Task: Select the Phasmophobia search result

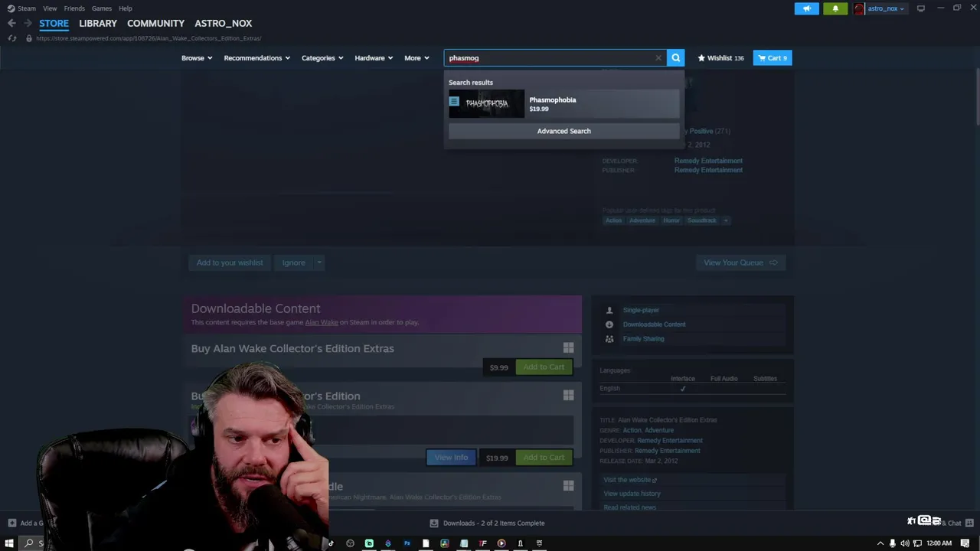Action: pyautogui.click(x=563, y=103)
